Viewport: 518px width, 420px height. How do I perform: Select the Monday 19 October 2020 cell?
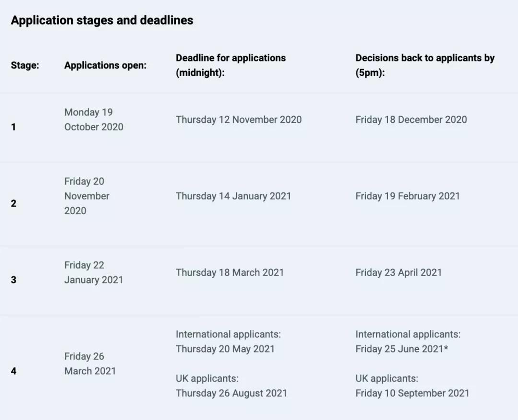pos(94,119)
